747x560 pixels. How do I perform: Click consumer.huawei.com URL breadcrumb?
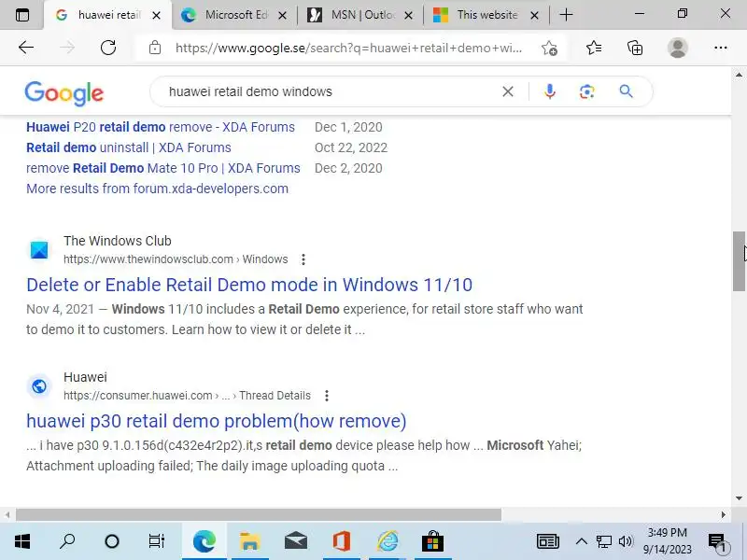click(x=187, y=395)
